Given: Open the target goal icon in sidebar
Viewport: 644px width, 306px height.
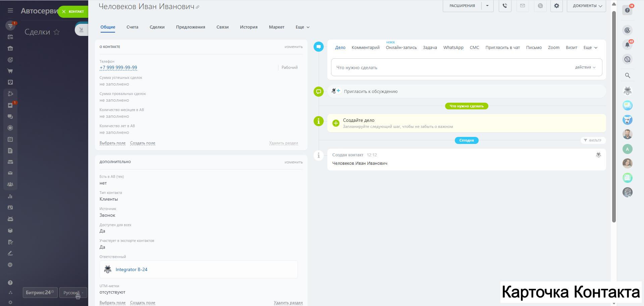Looking at the screenshot, I should tap(10, 60).
